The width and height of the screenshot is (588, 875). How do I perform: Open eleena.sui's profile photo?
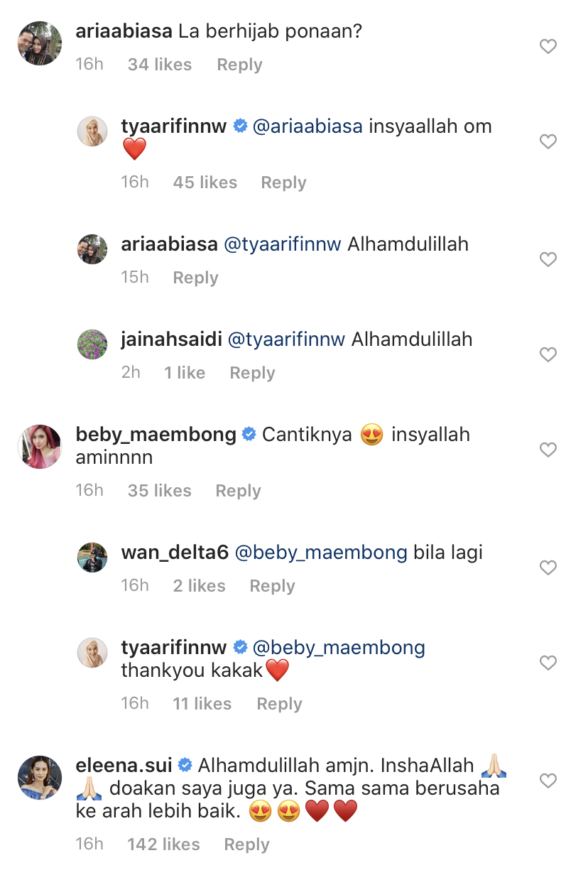tap(39, 778)
